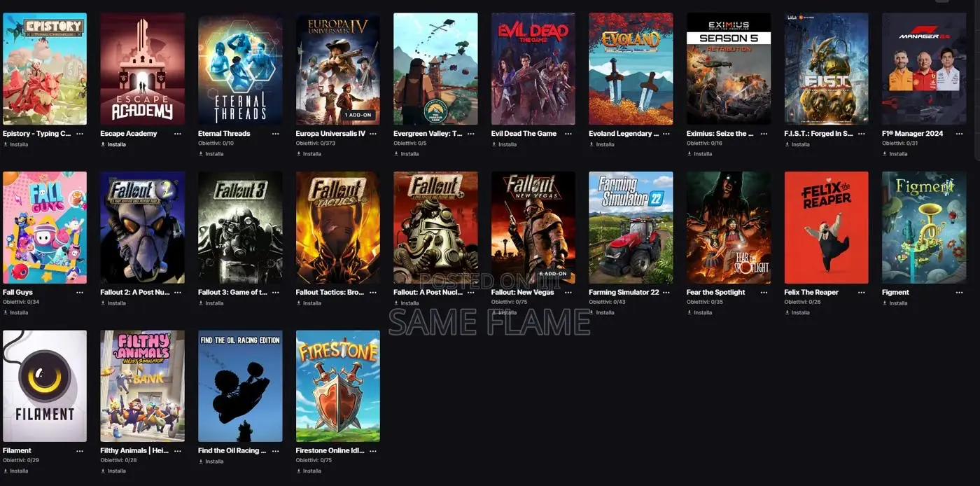Open the Eximius Season 5 cover thumbnail
Screen dimensions: 980x486
[x=729, y=69]
